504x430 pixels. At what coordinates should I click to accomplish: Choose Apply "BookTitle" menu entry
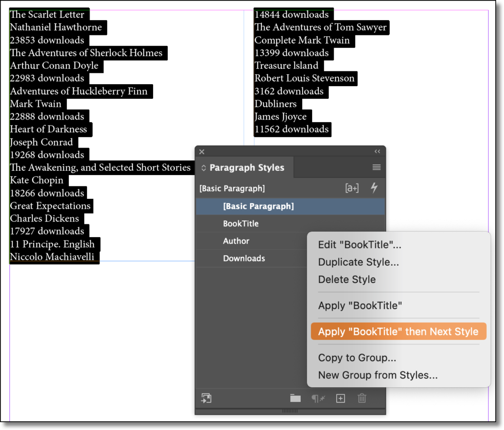(x=360, y=306)
